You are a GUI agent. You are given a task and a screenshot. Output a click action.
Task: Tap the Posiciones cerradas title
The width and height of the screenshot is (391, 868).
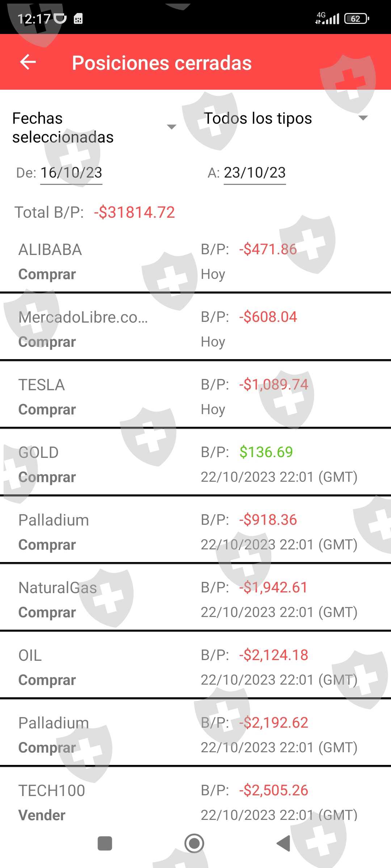162,63
